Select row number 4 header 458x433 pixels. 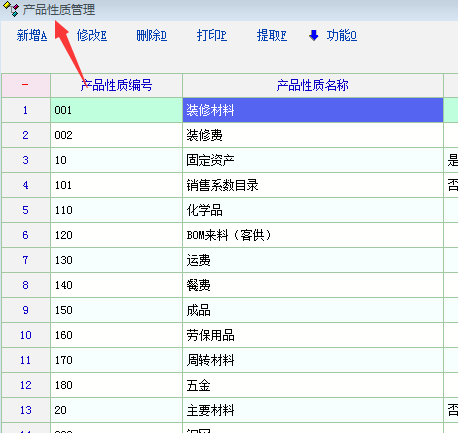pos(26,185)
